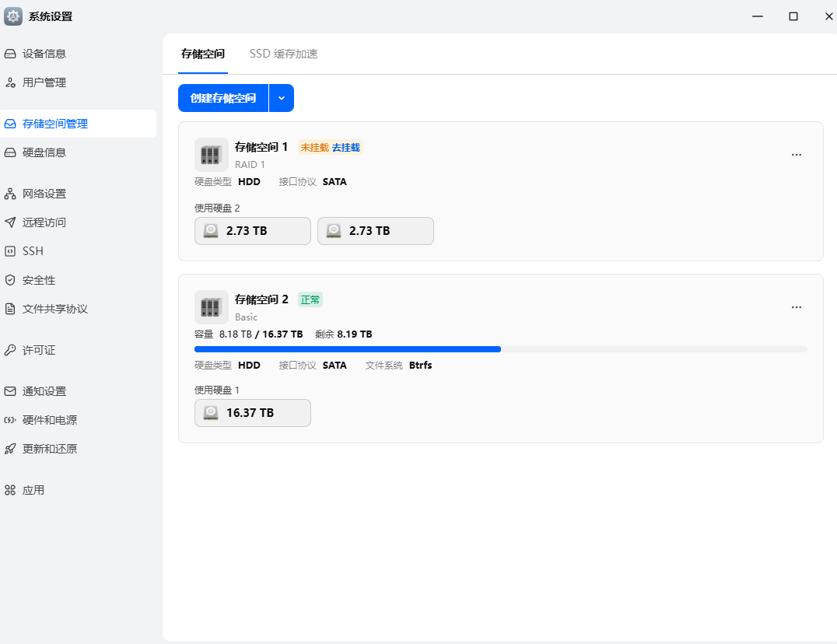
Task: Click the 使用硬盘 1 label
Action: click(217, 390)
